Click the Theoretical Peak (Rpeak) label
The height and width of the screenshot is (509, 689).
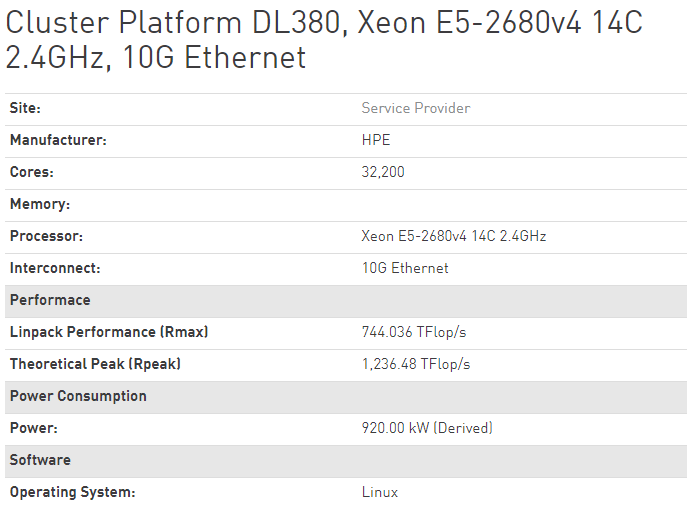click(x=95, y=364)
